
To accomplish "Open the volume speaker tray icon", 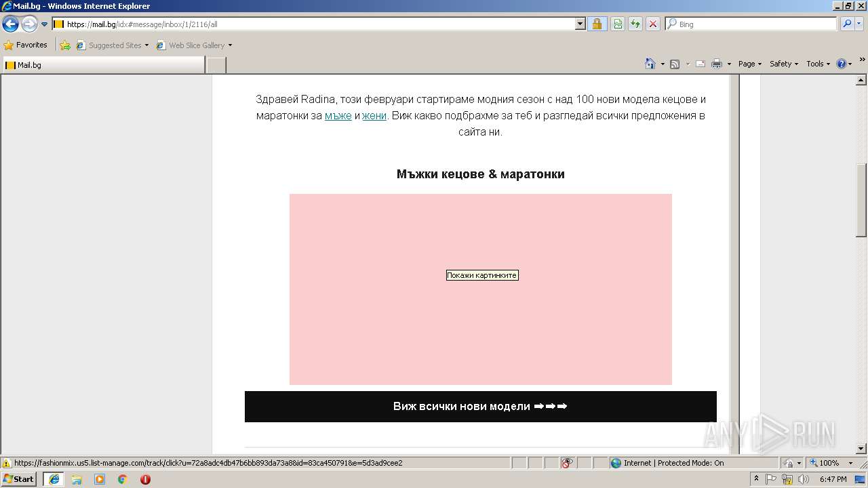I will (x=804, y=479).
